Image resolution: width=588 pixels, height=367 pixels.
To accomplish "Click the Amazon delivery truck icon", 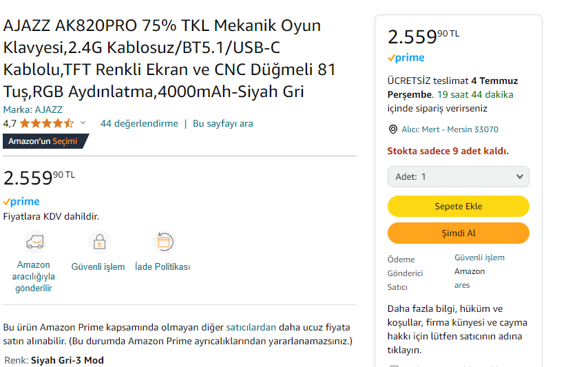I will coord(34,242).
